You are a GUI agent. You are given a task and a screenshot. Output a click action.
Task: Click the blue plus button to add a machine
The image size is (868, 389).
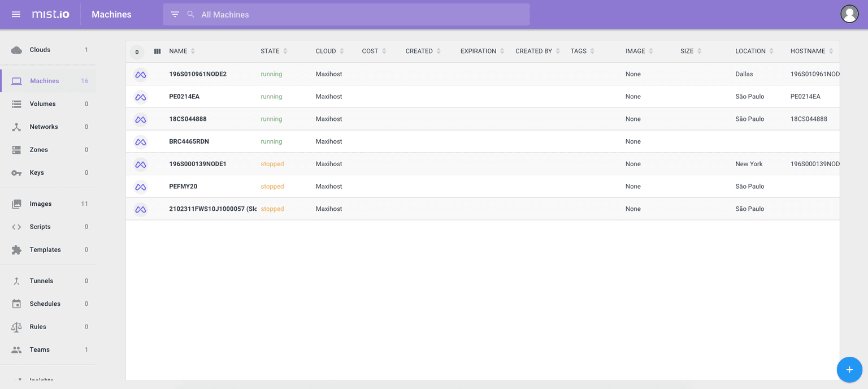click(x=849, y=370)
